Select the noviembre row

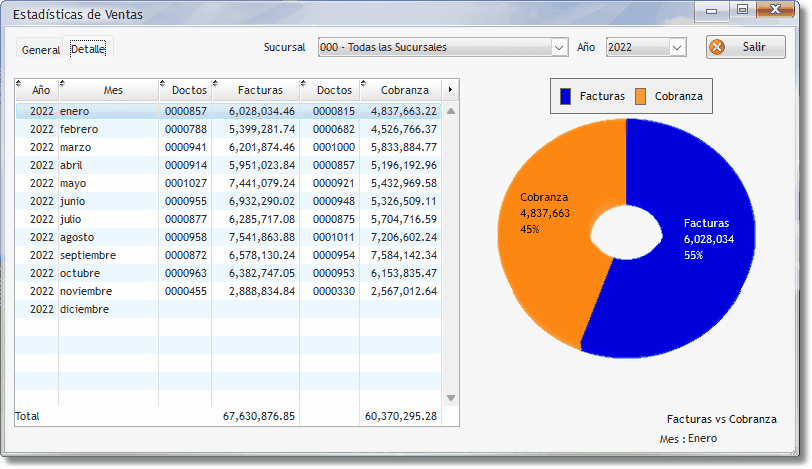coord(228,291)
